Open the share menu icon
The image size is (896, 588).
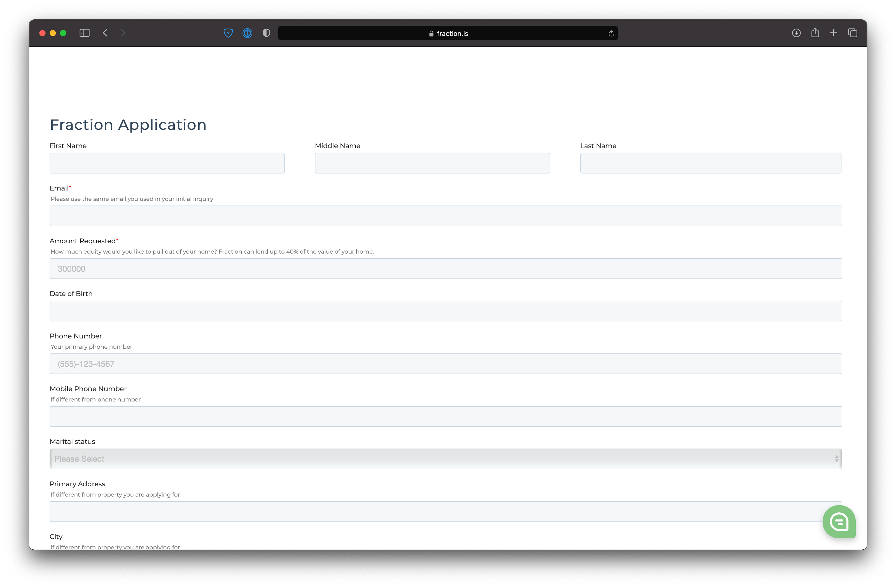[815, 33]
